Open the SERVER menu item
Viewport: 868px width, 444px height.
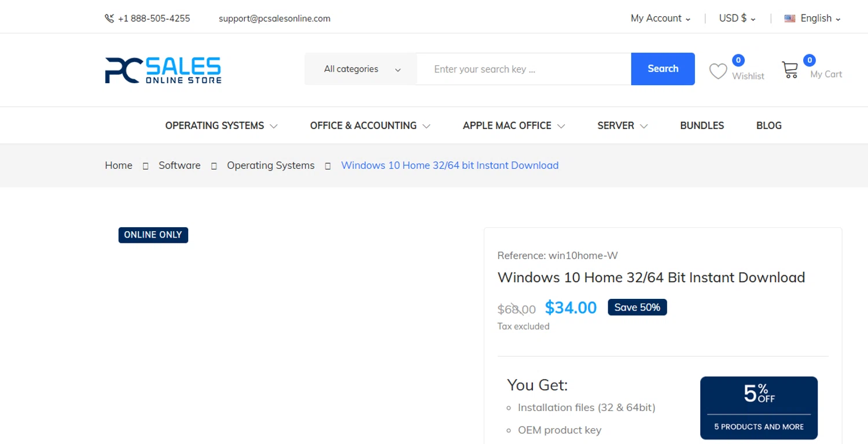click(x=616, y=125)
